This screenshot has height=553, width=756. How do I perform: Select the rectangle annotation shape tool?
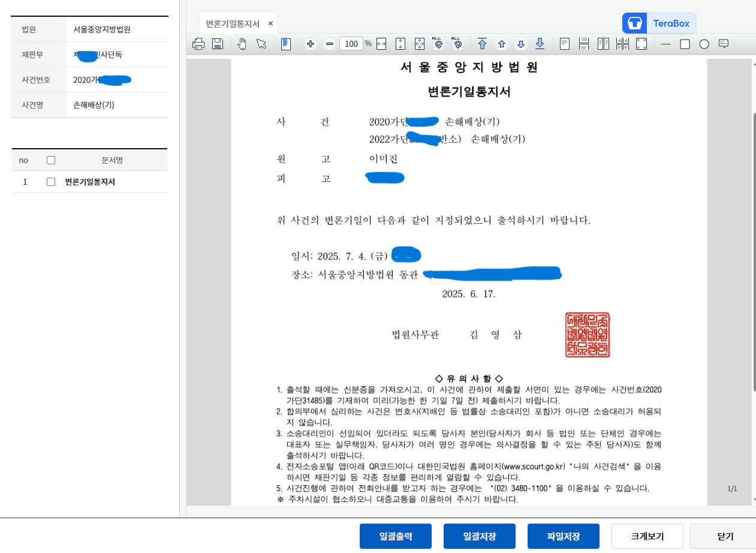(x=685, y=43)
